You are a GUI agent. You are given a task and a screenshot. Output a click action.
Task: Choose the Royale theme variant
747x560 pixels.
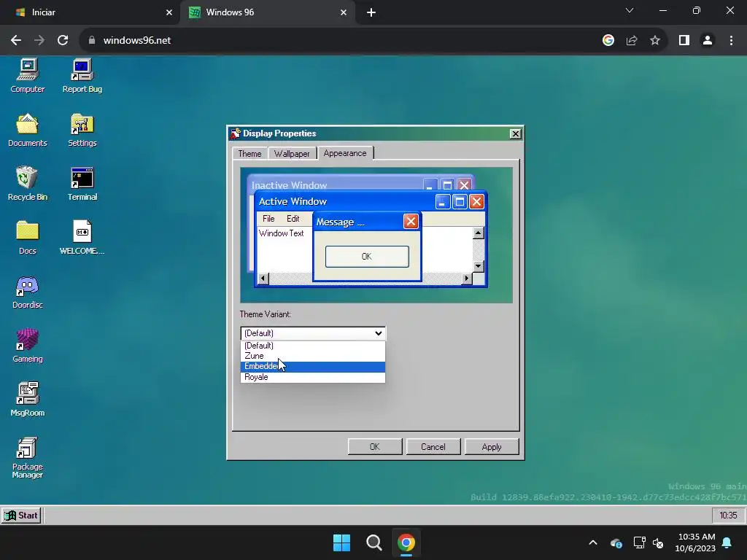312,377
